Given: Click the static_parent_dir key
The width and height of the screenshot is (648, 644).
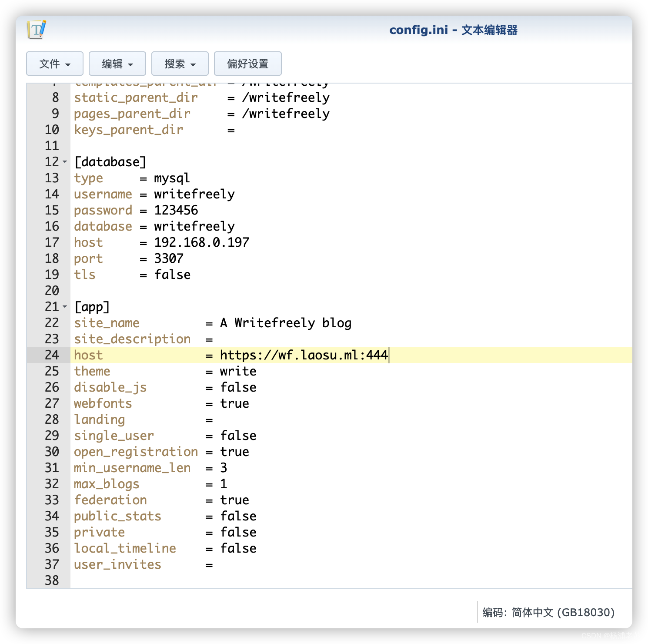Looking at the screenshot, I should click(x=136, y=97).
